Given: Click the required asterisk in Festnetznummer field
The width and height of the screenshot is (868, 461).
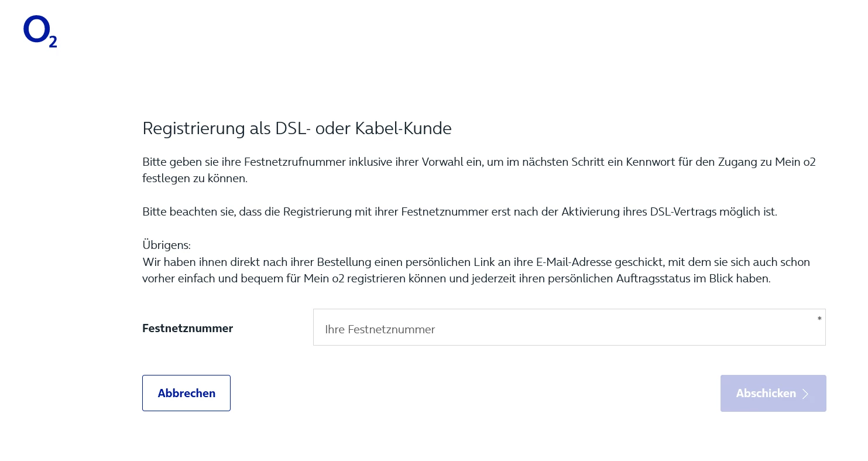Looking at the screenshot, I should [819, 319].
